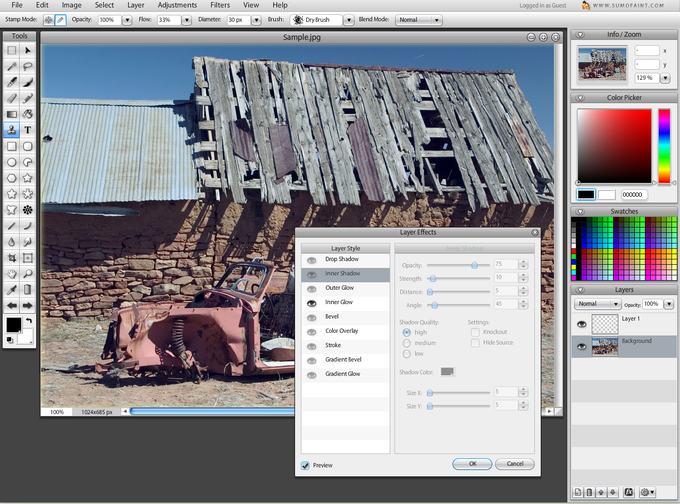This screenshot has width=680, height=504.
Task: Select the Gradient fill tool
Action: click(12, 115)
